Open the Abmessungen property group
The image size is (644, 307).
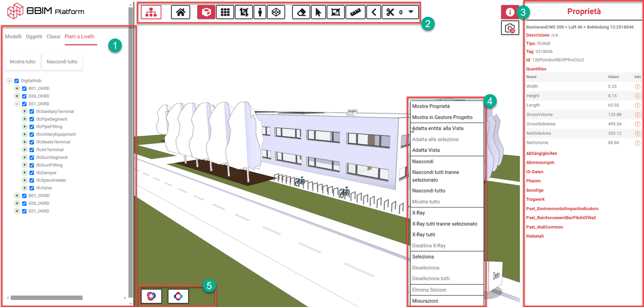click(540, 162)
